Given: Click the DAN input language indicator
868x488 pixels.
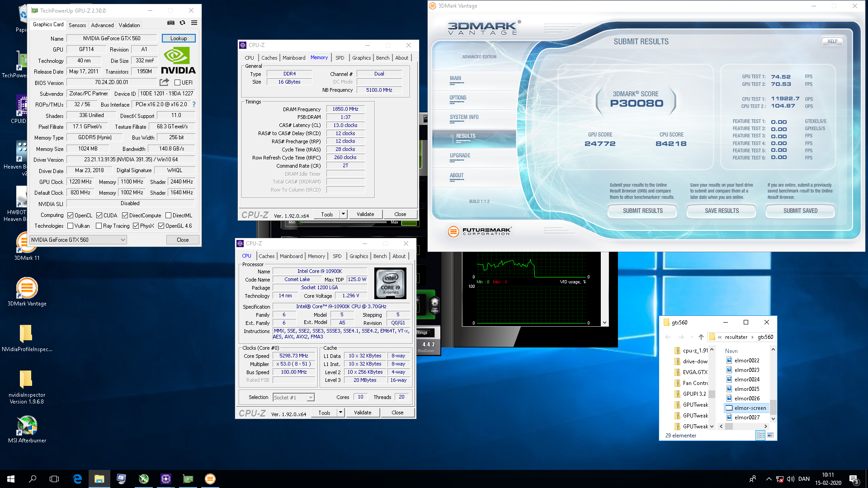Looking at the screenshot, I should (804, 479).
